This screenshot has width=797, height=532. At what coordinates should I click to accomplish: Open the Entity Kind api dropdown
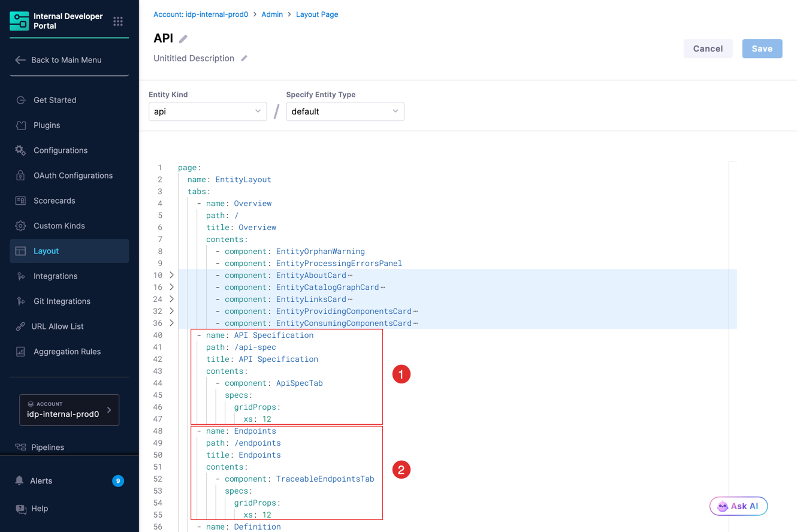point(207,111)
